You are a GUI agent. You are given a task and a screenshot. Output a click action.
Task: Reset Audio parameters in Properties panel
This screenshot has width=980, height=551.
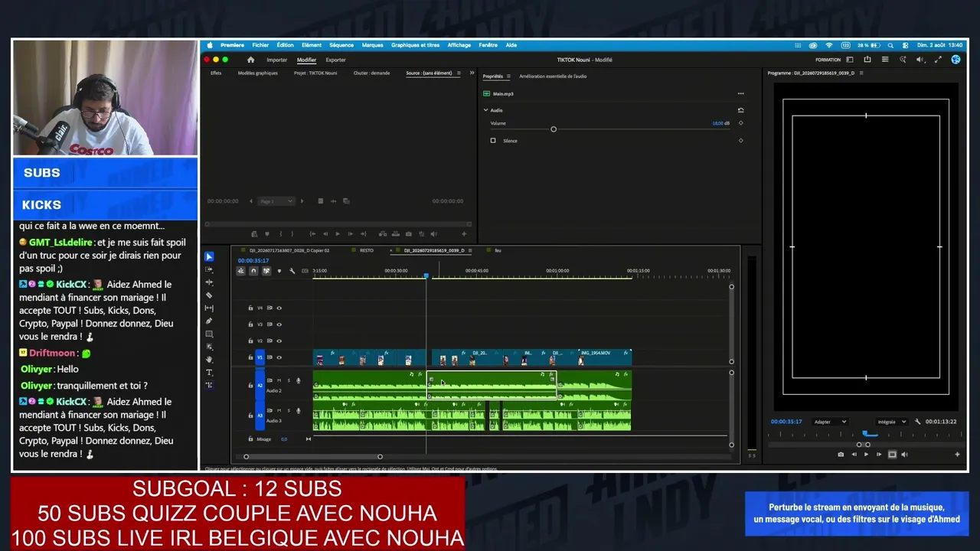point(740,110)
